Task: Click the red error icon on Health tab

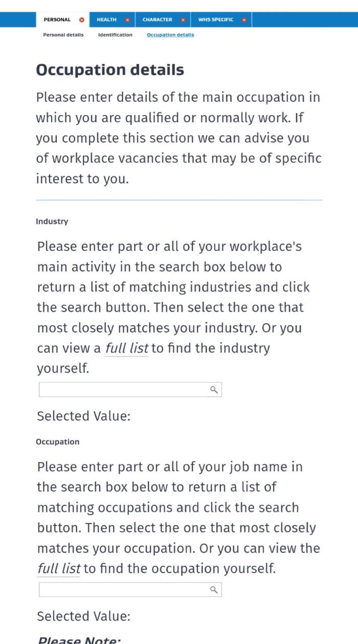Action: (x=127, y=20)
